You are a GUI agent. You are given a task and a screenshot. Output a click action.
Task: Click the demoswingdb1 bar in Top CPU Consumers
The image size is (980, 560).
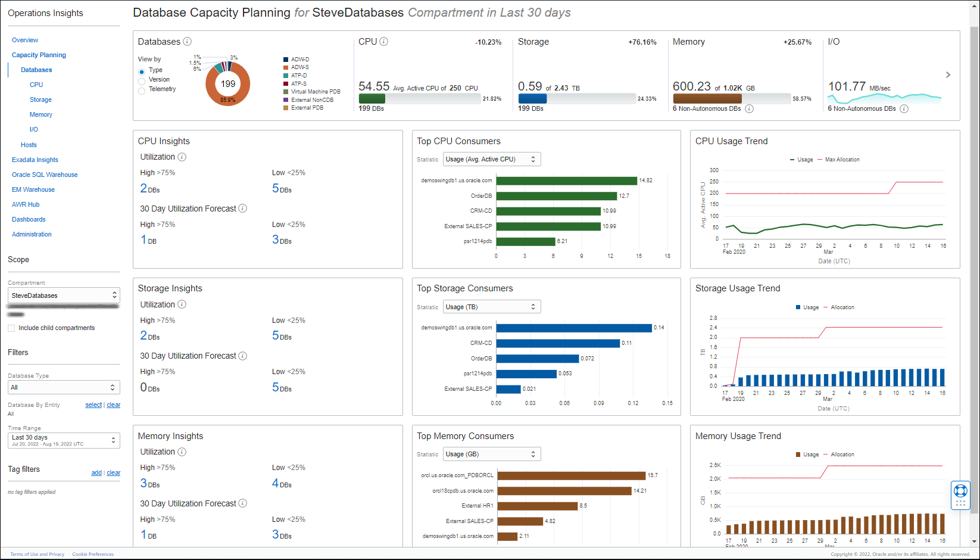coord(567,181)
